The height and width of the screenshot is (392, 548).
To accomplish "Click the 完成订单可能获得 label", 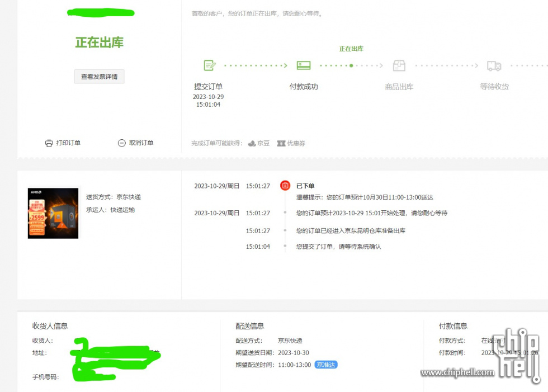I will 217,143.
